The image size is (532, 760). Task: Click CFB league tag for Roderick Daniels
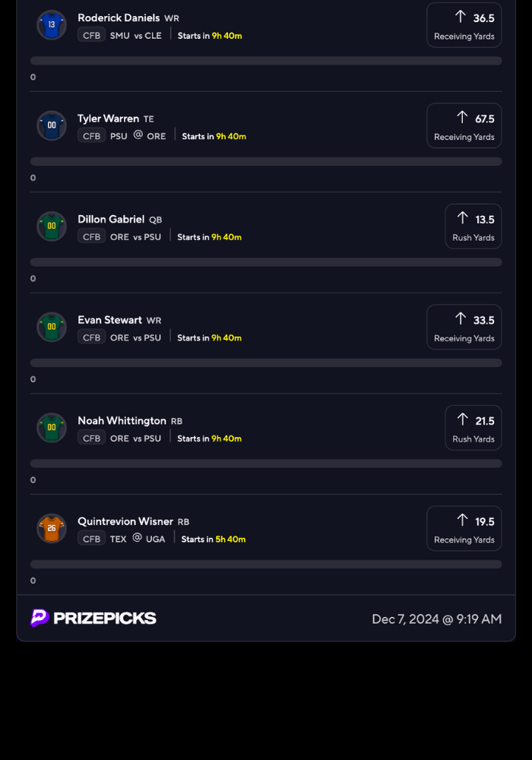(91, 35)
